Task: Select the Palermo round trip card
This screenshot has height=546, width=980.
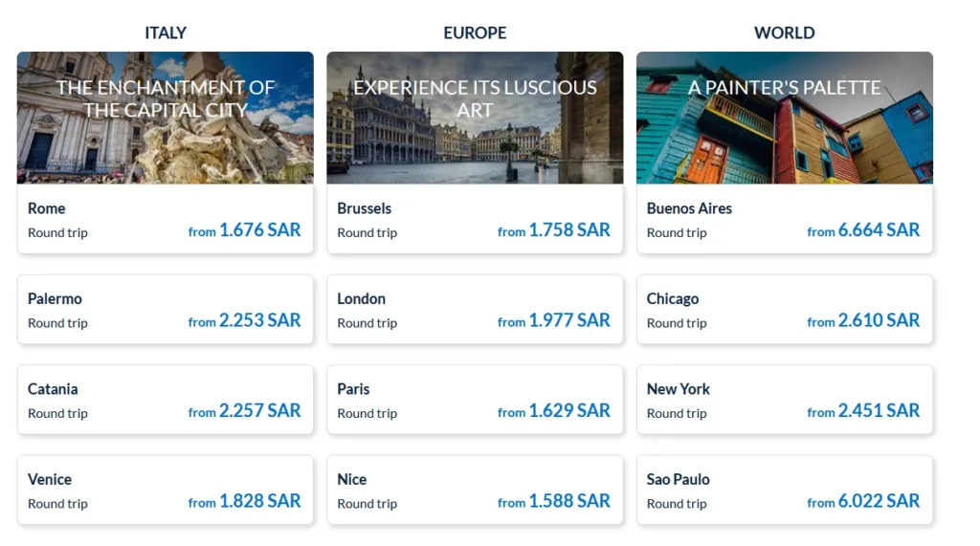Action: point(165,309)
